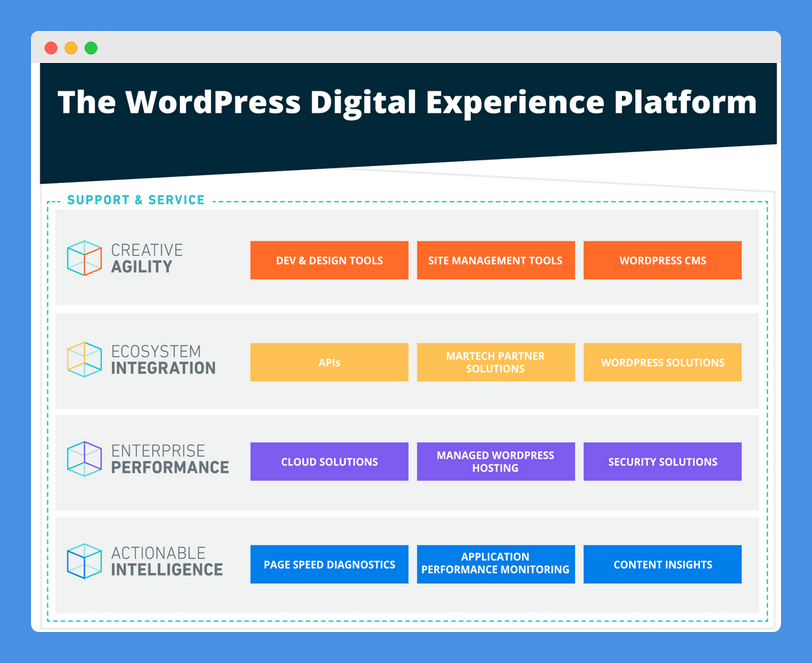
Task: Open Managed WordPress Hosting block
Action: pos(496,462)
